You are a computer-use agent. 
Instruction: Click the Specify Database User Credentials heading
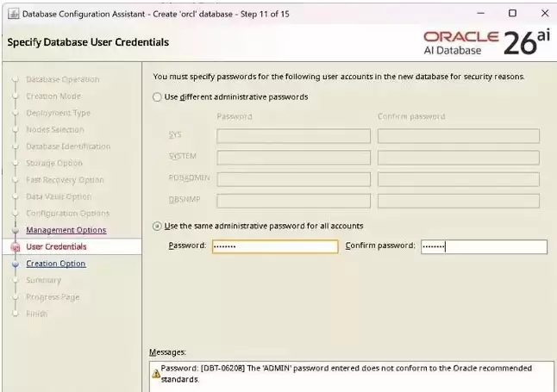88,42
